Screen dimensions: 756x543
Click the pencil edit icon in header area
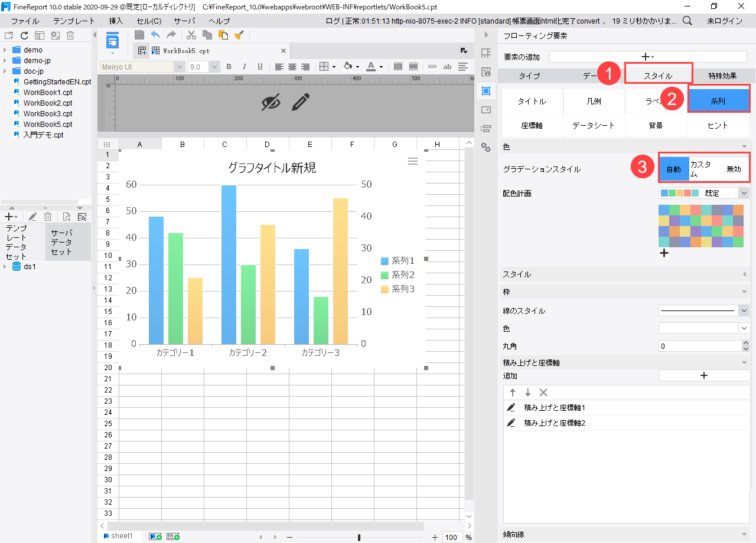(x=301, y=103)
